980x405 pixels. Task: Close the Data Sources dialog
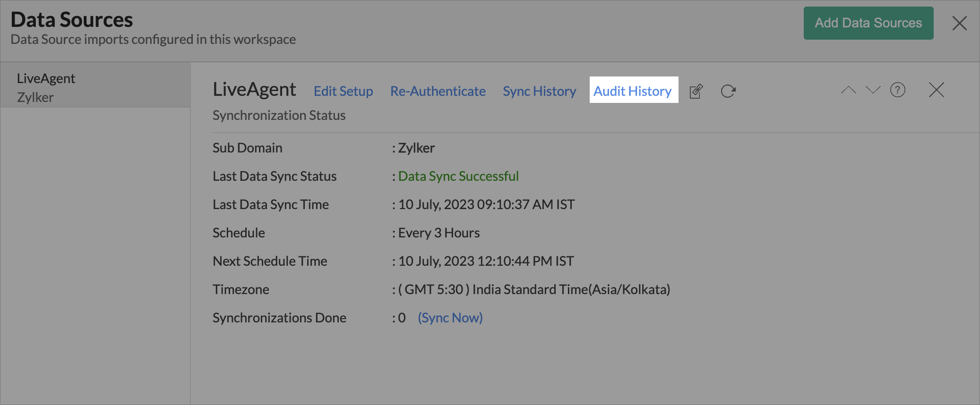click(x=959, y=23)
